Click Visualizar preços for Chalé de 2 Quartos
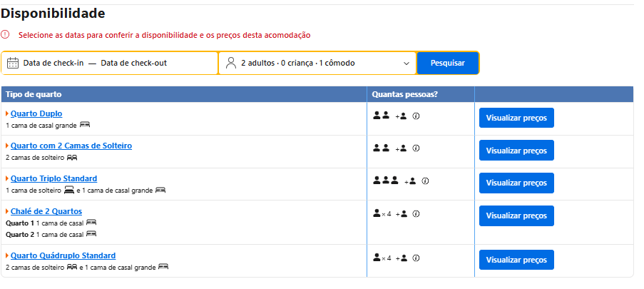 [x=516, y=216]
